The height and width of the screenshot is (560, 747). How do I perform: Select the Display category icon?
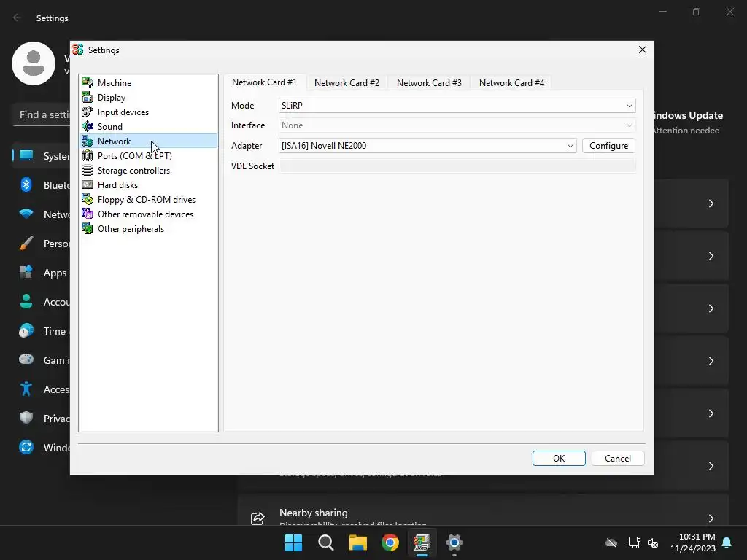coord(88,97)
